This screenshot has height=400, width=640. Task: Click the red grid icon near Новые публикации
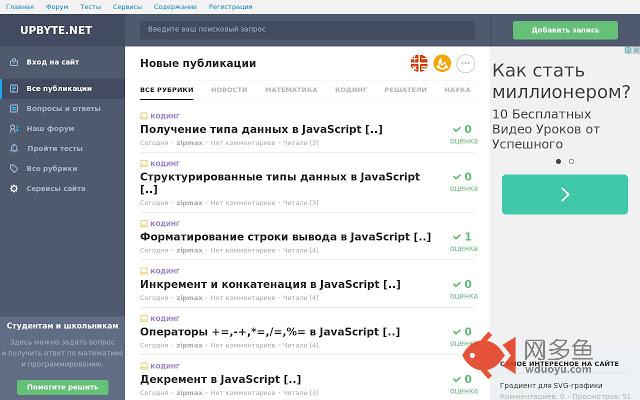(419, 63)
